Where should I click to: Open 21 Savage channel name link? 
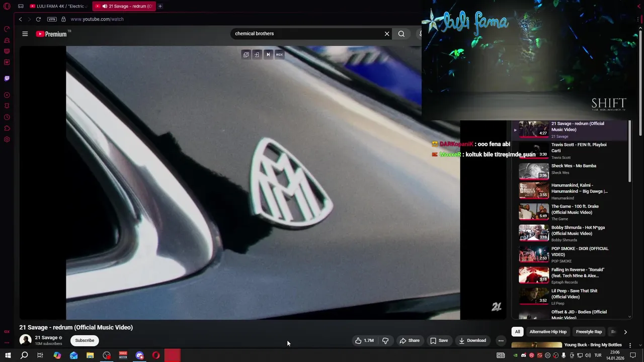pyautogui.click(x=46, y=338)
